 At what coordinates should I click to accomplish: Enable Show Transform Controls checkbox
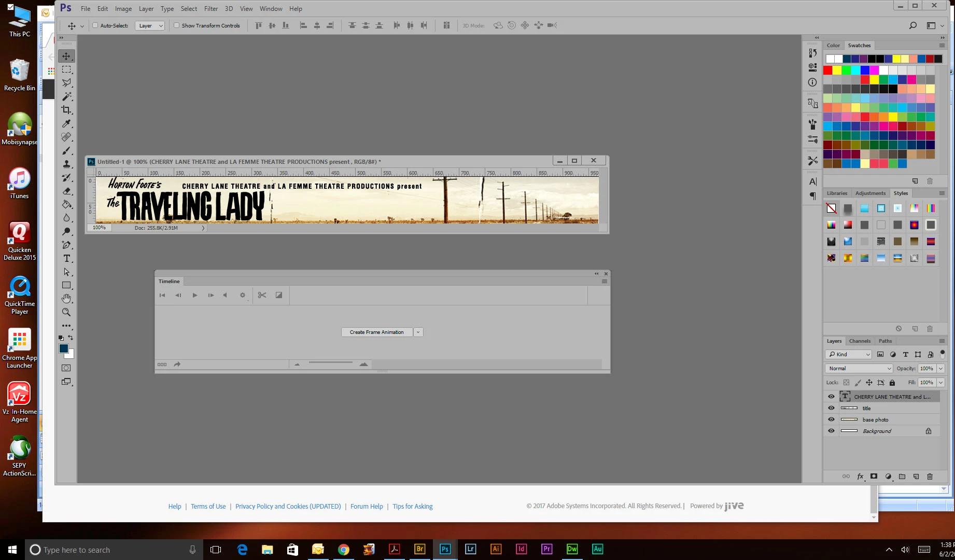177,25
